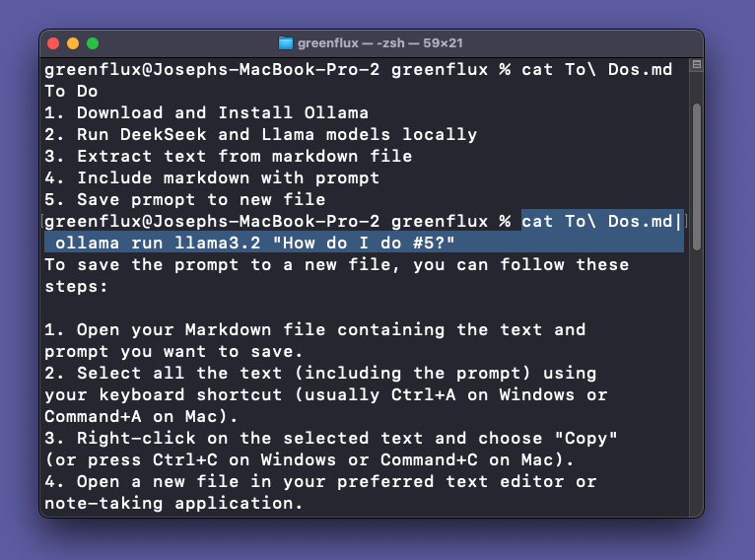Viewport: 755px width, 560px height.
Task: Click the 'Save prmopt to new file' line
Action: (200, 199)
